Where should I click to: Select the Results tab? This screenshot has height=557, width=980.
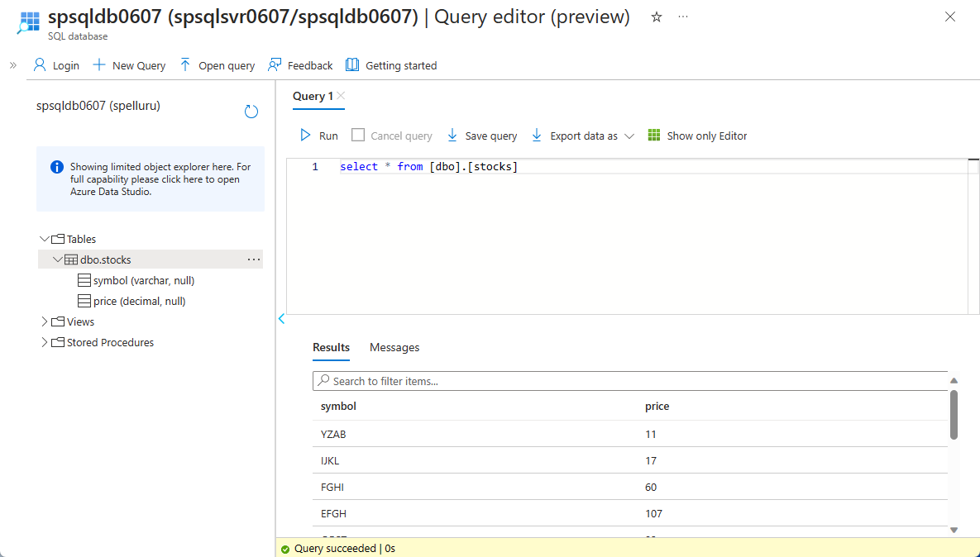pos(331,347)
